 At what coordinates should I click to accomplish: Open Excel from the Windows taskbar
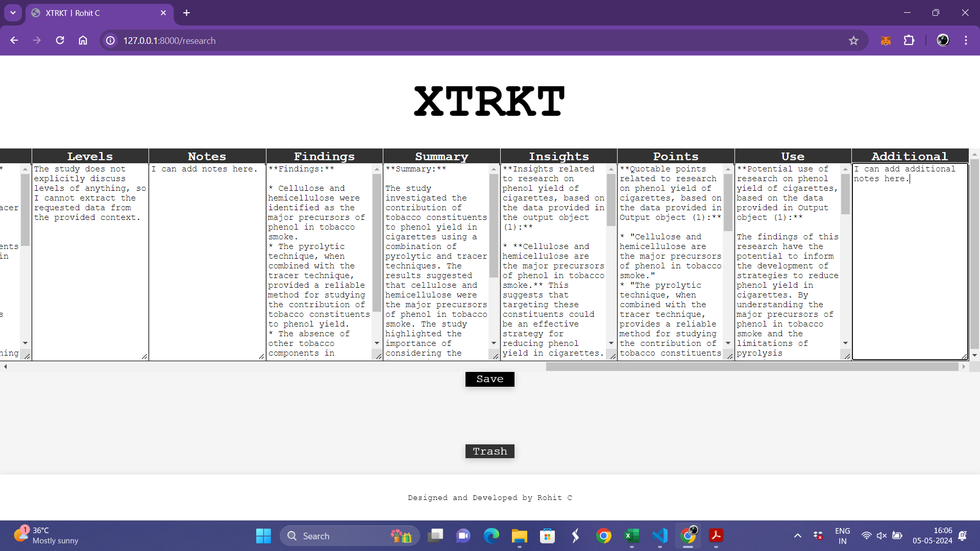pos(632,536)
